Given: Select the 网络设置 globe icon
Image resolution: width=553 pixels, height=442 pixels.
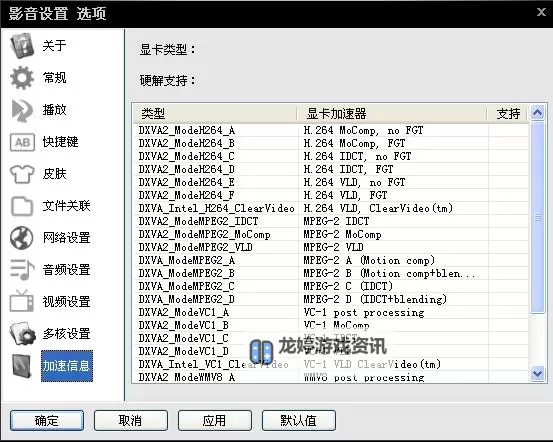Looking at the screenshot, I should pyautogui.click(x=22, y=238).
